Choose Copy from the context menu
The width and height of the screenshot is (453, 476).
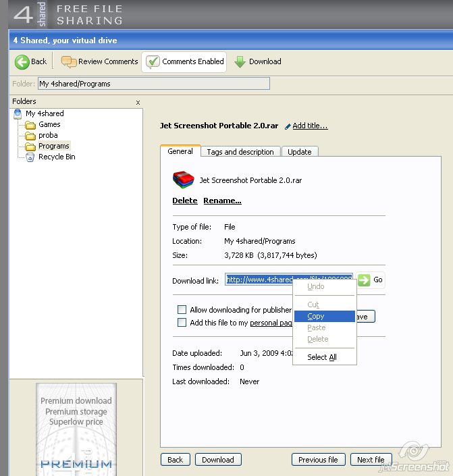tap(325, 316)
